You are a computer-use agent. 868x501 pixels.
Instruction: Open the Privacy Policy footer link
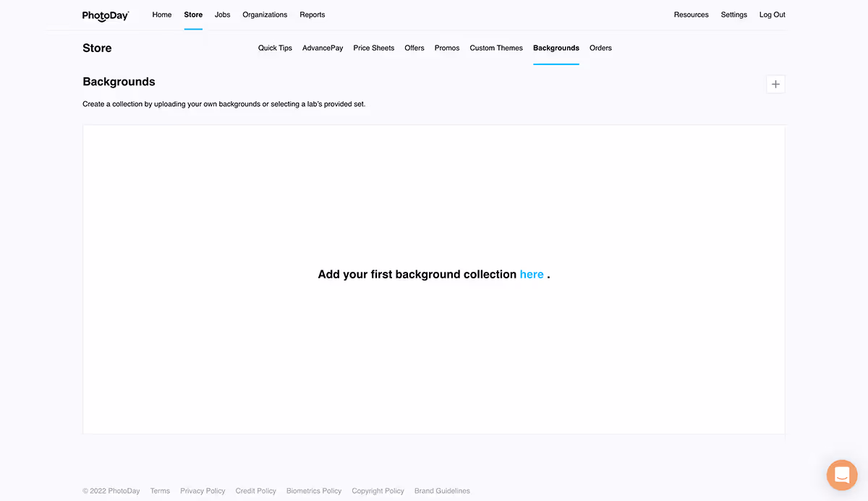point(203,491)
